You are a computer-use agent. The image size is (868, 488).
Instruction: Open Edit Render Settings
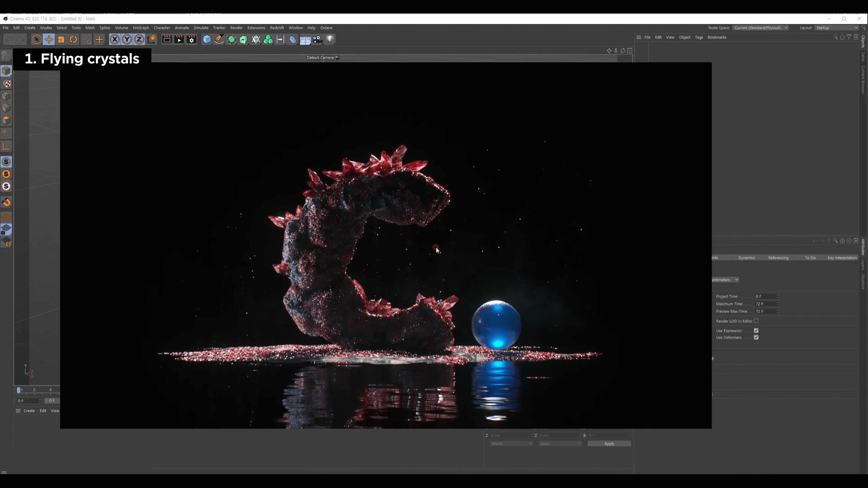(x=192, y=40)
